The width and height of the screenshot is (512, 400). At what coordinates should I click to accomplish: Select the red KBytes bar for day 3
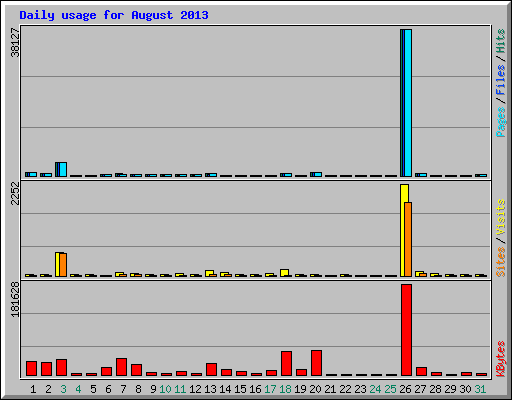click(61, 367)
